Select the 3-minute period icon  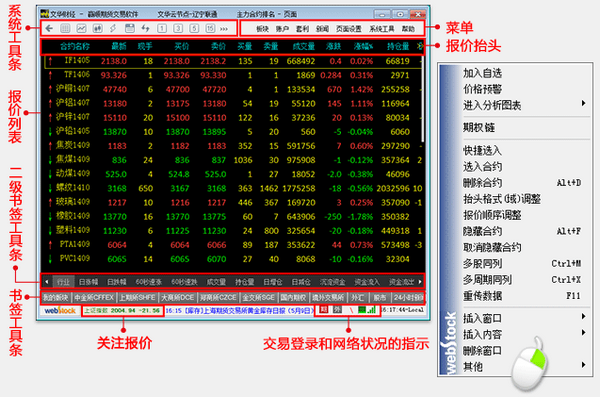point(178,28)
